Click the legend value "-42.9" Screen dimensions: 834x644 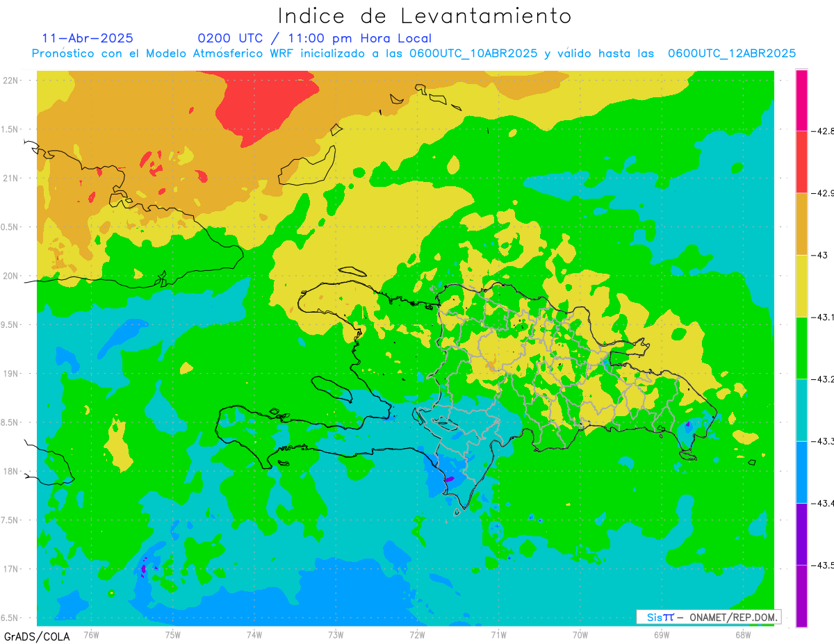click(824, 193)
